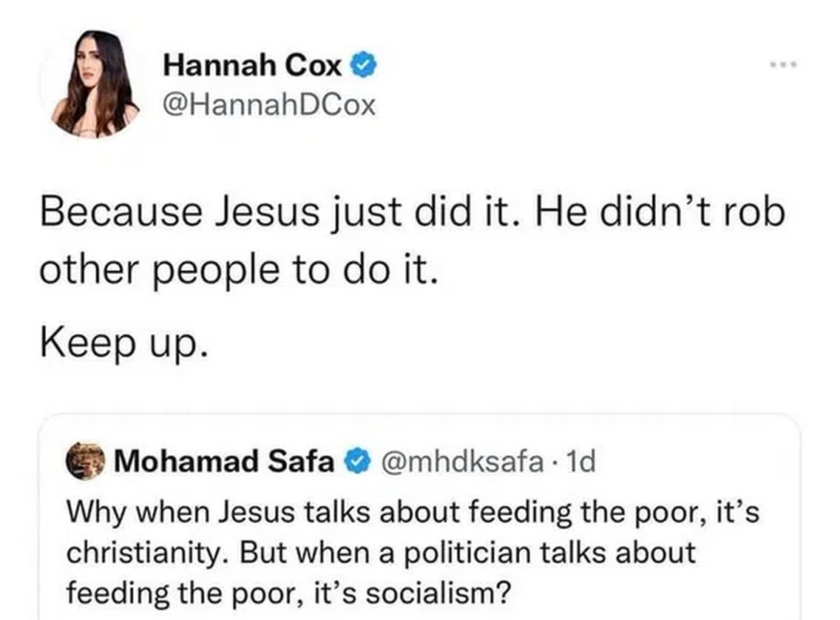
Task: Click the phrase "He didn't rob"
Action: tap(660, 211)
